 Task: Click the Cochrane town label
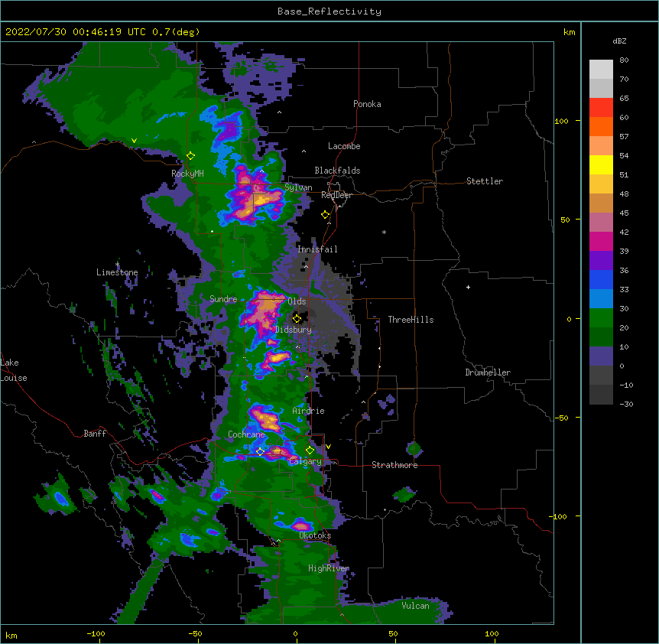(246, 434)
